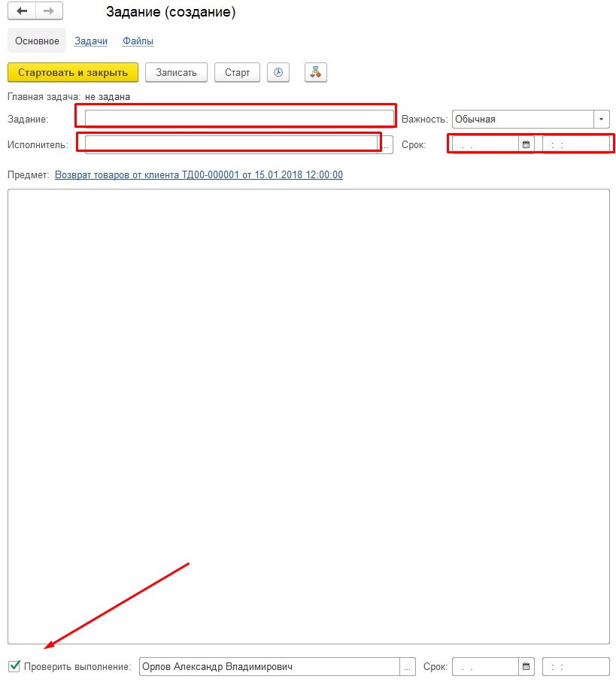
Task: Click the clock icon in the toolbar
Action: pos(278,72)
